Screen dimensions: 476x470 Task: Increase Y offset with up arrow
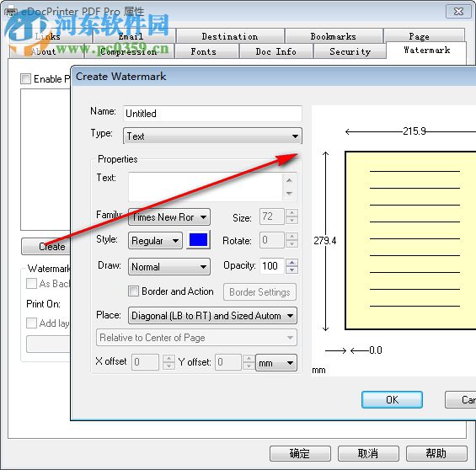tap(249, 358)
